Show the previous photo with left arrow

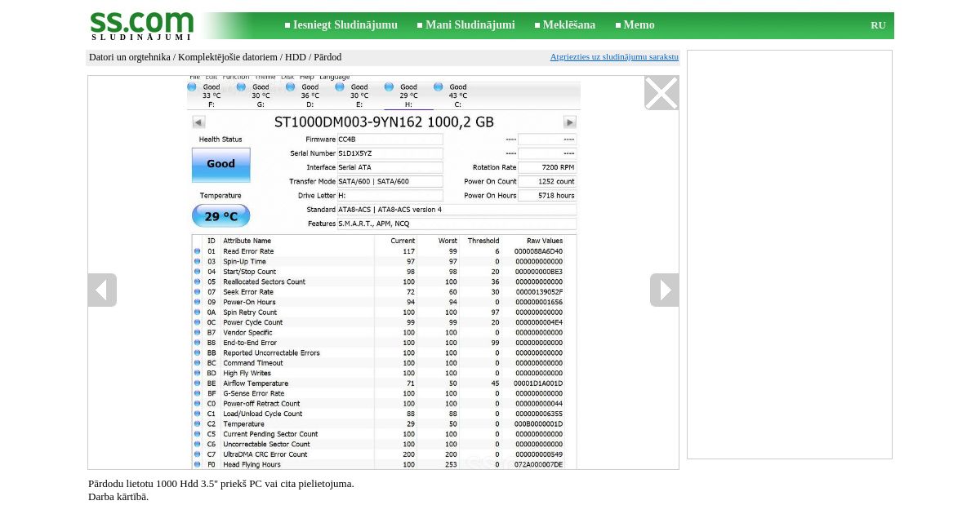[x=102, y=290]
